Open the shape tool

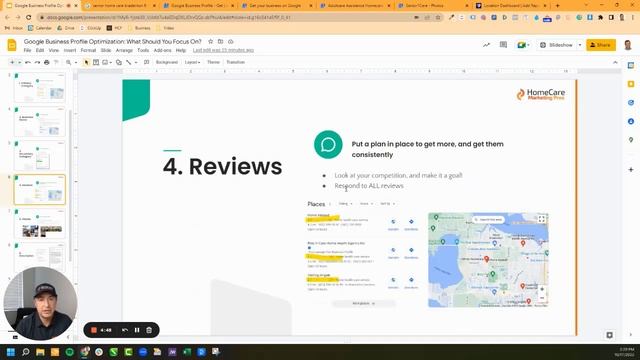[x=119, y=62]
